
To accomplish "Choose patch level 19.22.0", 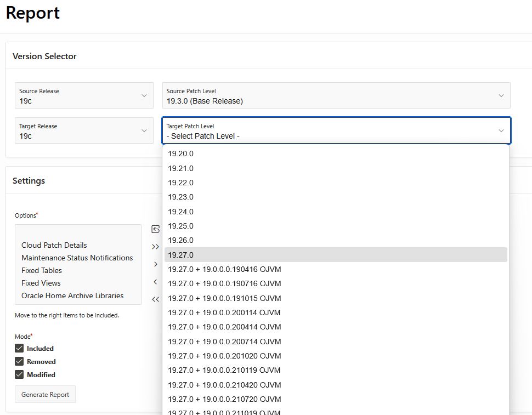I will [x=336, y=183].
